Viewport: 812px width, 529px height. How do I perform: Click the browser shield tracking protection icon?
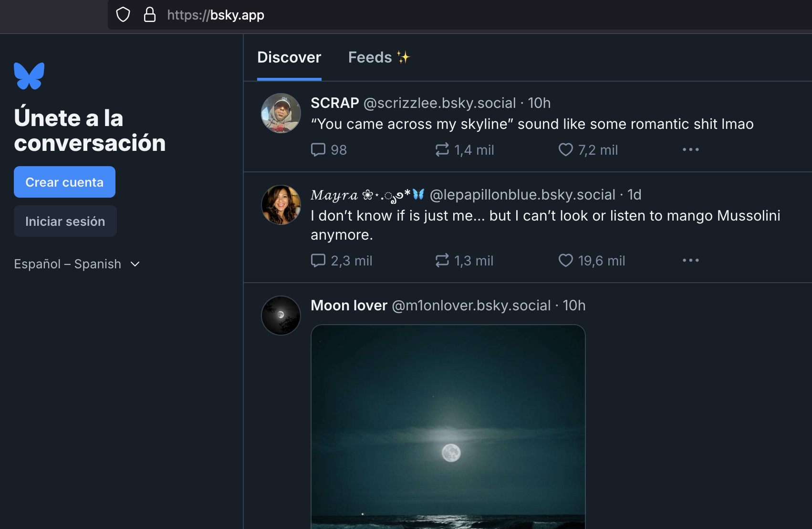click(x=123, y=15)
